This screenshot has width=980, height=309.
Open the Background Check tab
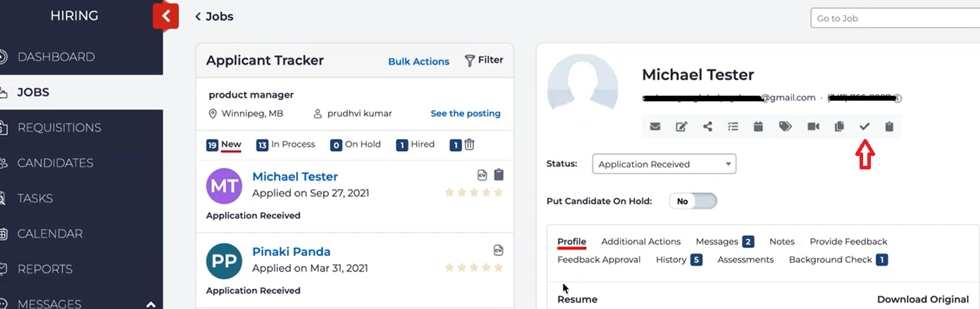[830, 260]
